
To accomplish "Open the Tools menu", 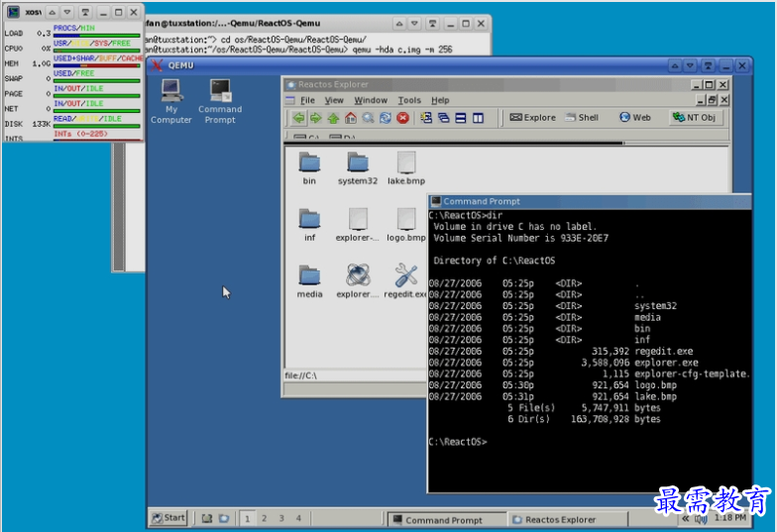I will click(409, 100).
